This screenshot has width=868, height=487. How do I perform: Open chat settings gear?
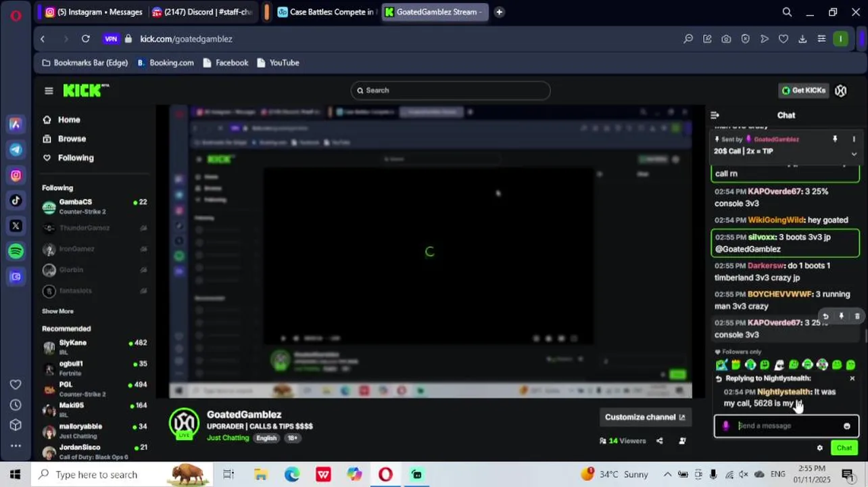point(820,448)
